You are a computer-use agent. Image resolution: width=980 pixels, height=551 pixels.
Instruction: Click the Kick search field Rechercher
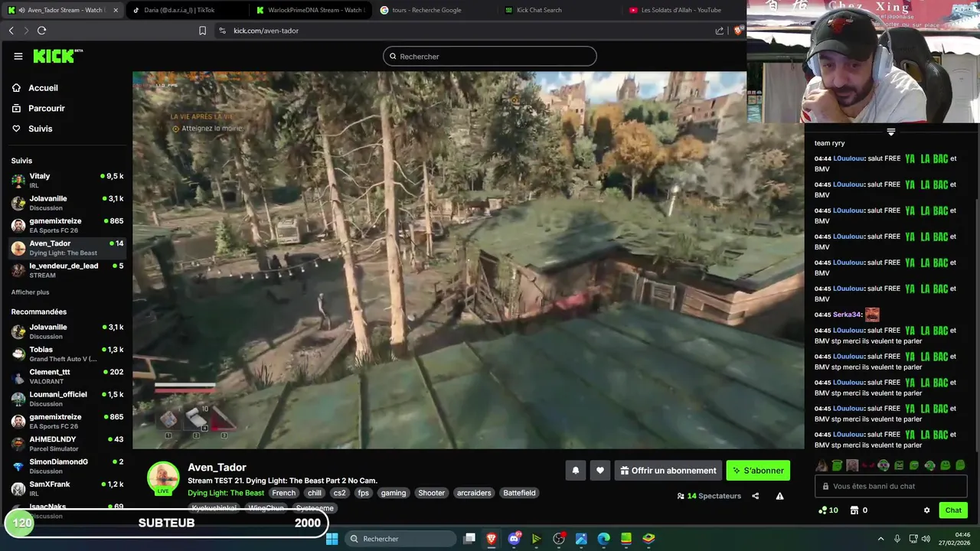(490, 56)
